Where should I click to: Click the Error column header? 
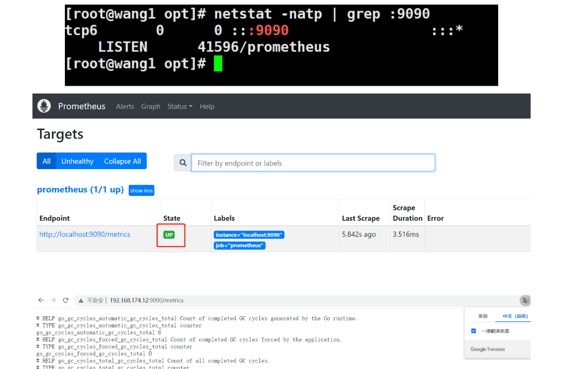point(435,218)
